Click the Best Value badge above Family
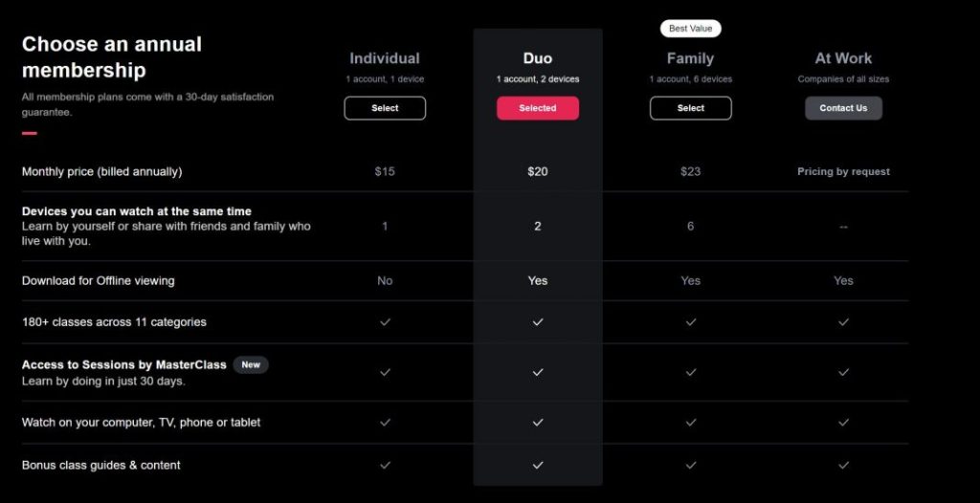 (691, 28)
